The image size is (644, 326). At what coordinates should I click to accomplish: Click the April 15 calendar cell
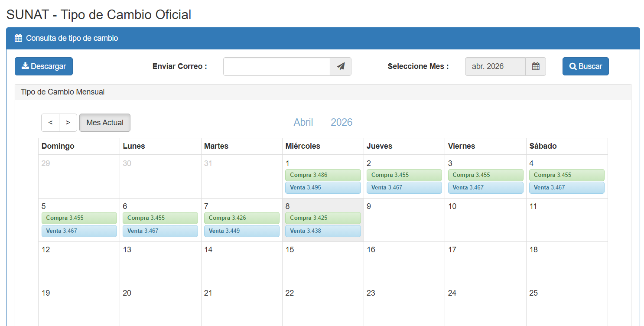click(323, 264)
